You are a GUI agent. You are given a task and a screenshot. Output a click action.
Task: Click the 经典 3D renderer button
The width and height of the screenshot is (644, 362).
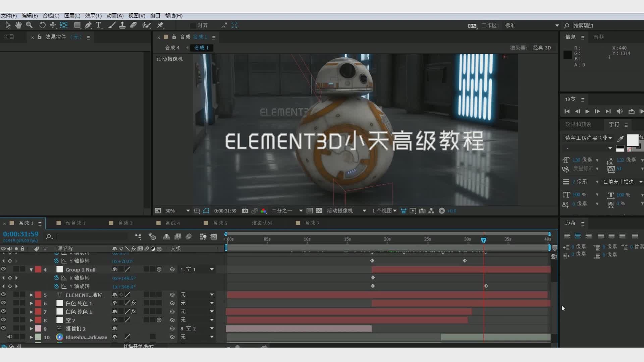click(542, 48)
